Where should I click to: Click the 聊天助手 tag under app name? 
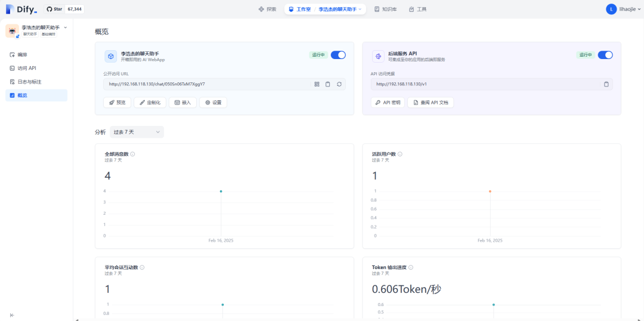(30, 34)
